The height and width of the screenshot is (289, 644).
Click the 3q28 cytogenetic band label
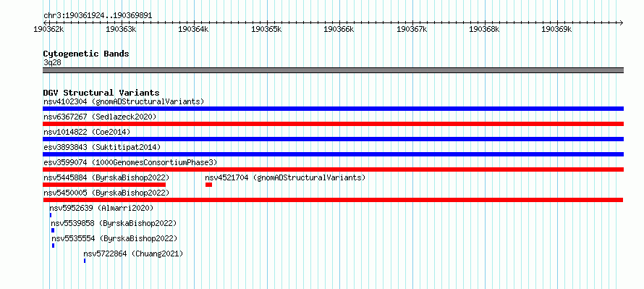pos(52,62)
